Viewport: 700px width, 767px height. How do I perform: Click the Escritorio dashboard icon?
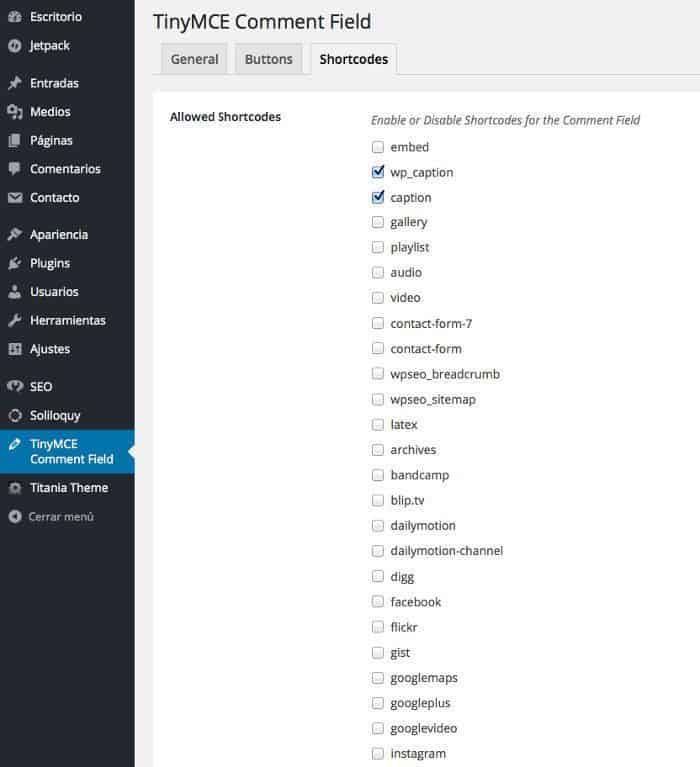(15, 17)
